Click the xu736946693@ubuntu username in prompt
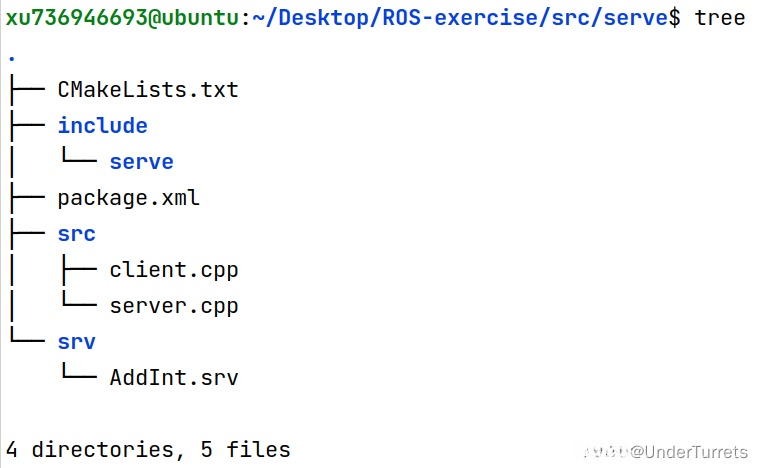Screen dimensions: 763x468 122,18
